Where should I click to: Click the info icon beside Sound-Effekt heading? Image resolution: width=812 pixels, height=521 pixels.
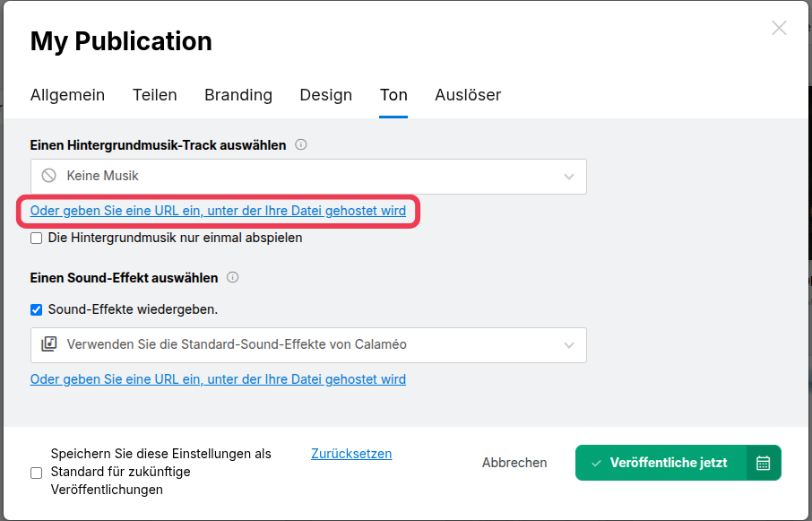point(233,277)
